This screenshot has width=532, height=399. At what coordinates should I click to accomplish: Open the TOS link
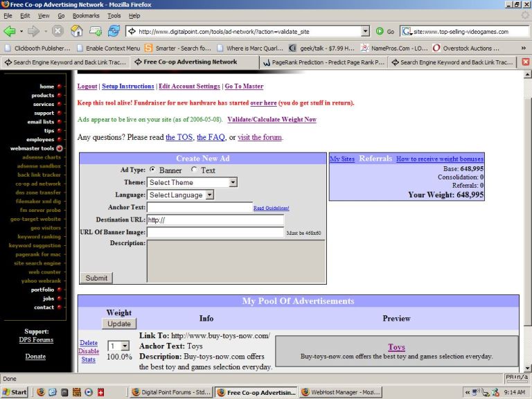[x=179, y=137]
